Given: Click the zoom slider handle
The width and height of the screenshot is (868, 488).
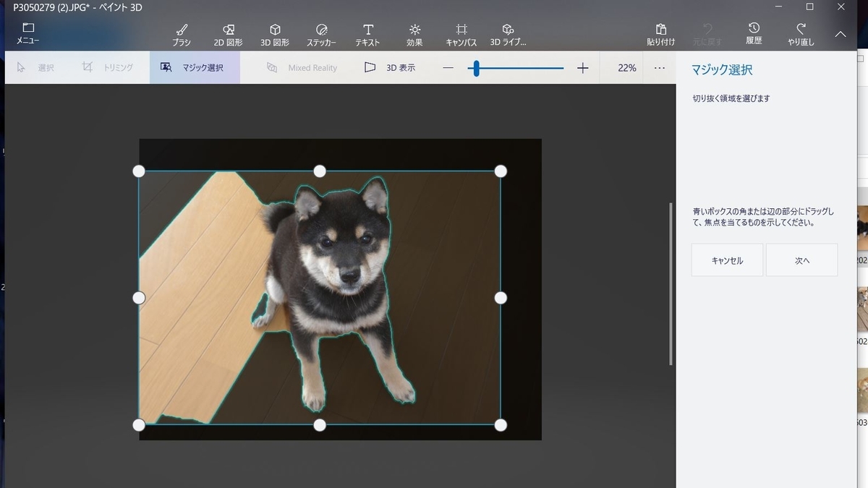Looking at the screenshot, I should point(475,68).
